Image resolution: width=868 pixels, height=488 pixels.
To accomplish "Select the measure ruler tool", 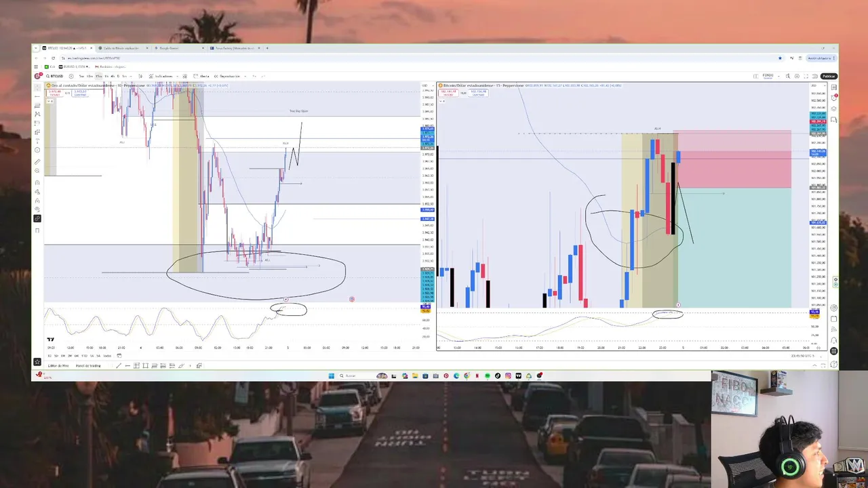I will click(x=37, y=161).
